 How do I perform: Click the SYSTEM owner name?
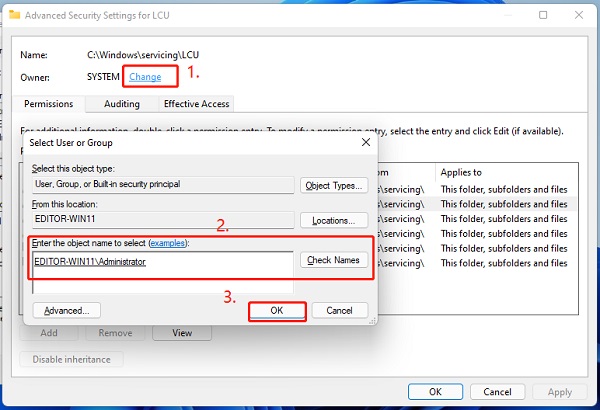coord(103,77)
